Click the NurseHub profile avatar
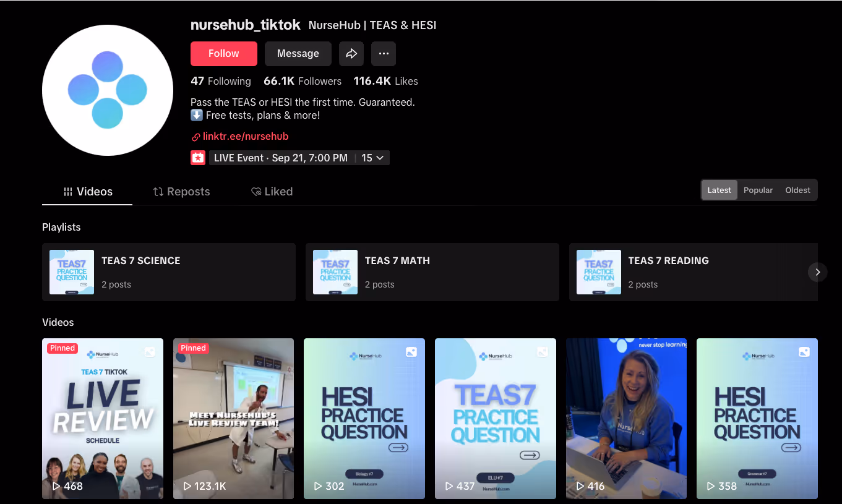 108,90
